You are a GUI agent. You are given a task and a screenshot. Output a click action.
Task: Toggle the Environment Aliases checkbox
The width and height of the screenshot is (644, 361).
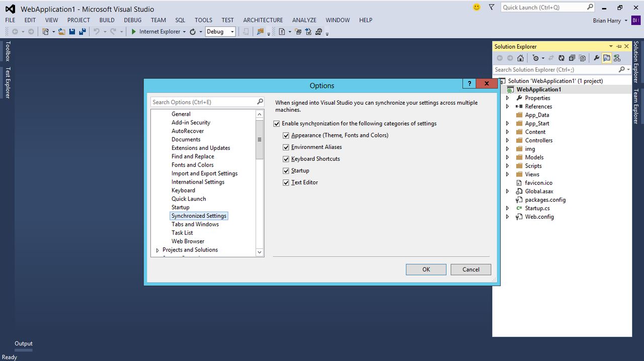click(x=286, y=147)
